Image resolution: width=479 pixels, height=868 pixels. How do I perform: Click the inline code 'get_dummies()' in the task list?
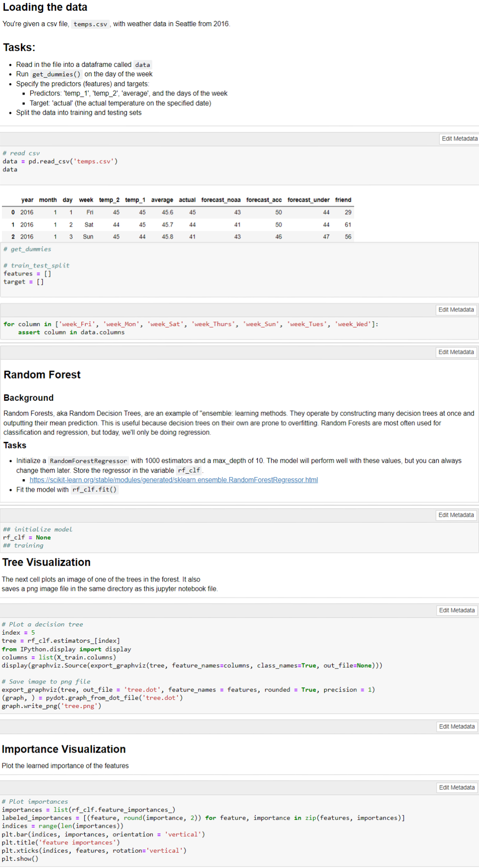click(57, 74)
